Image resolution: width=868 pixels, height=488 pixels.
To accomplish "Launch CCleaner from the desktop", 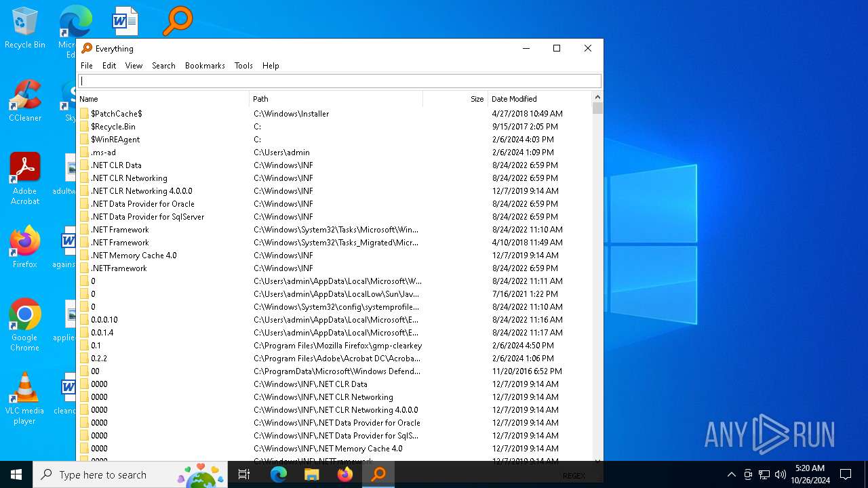I will coord(24,102).
